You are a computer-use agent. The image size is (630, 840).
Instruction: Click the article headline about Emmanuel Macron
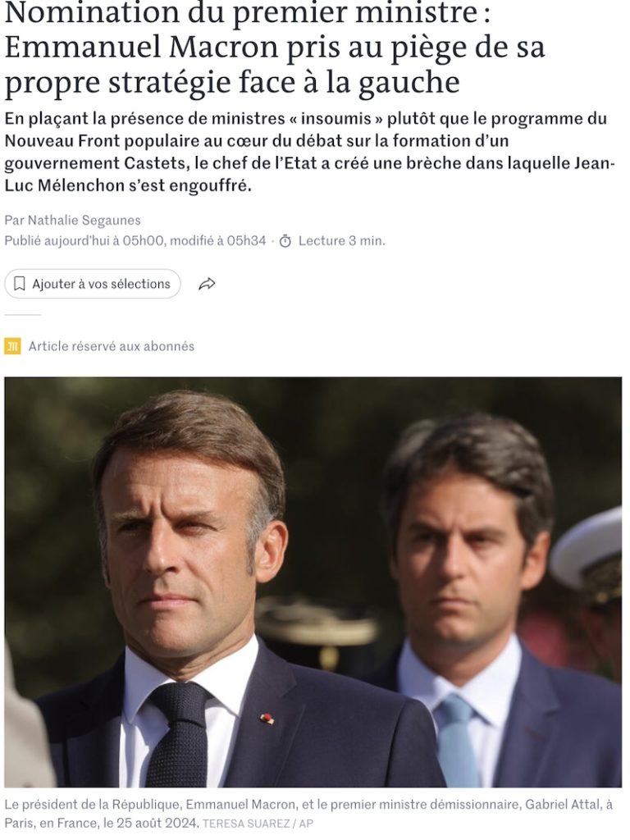(x=275, y=49)
